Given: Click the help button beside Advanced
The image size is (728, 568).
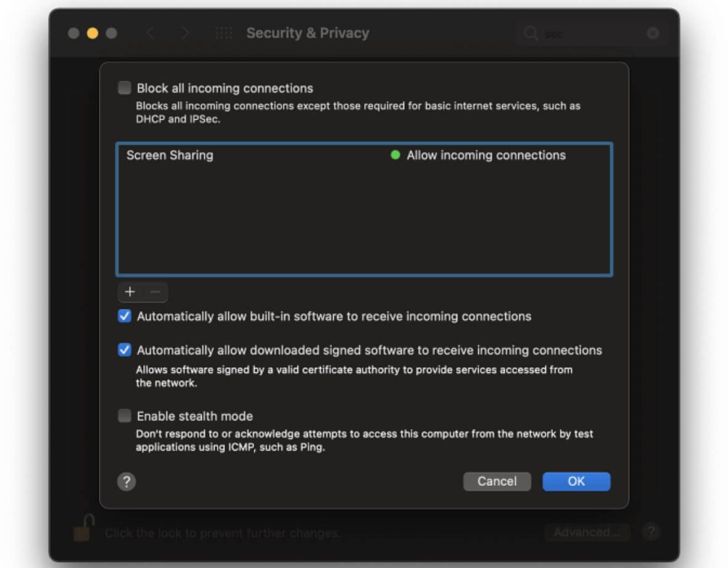Looking at the screenshot, I should coord(651,532).
